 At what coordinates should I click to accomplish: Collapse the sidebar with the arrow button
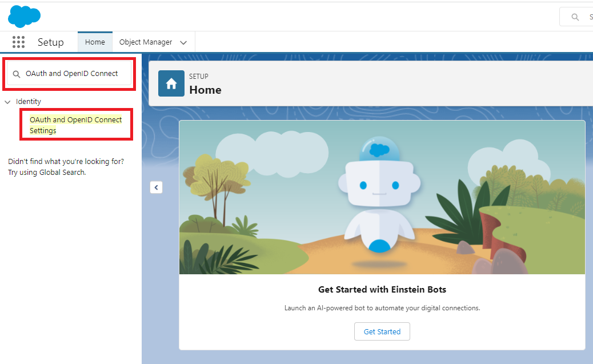[157, 187]
